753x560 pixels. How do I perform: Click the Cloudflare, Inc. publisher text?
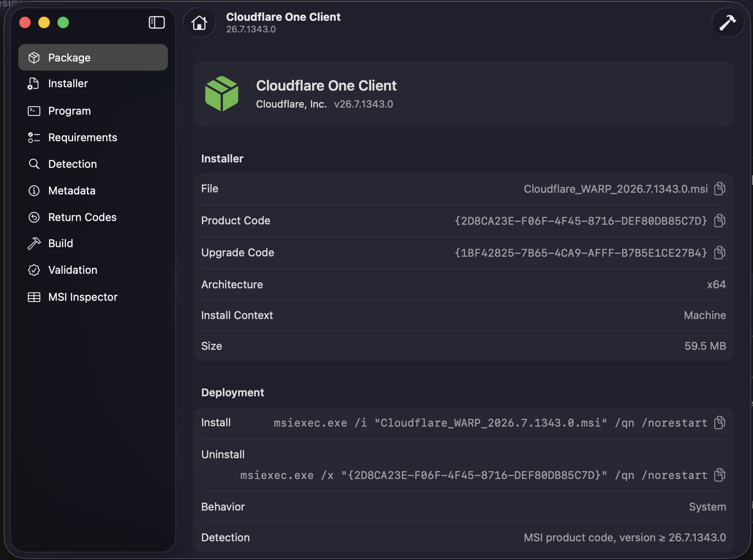pos(291,104)
